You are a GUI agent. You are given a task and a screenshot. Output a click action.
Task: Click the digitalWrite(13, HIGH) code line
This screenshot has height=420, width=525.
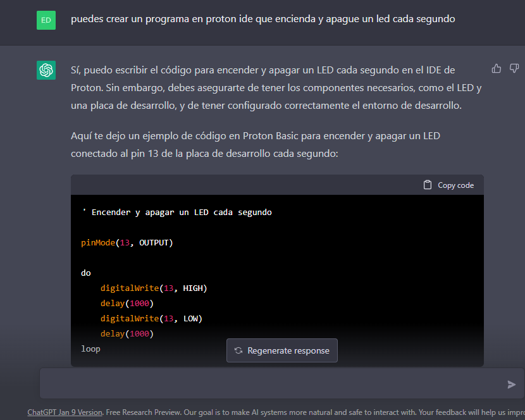(154, 288)
